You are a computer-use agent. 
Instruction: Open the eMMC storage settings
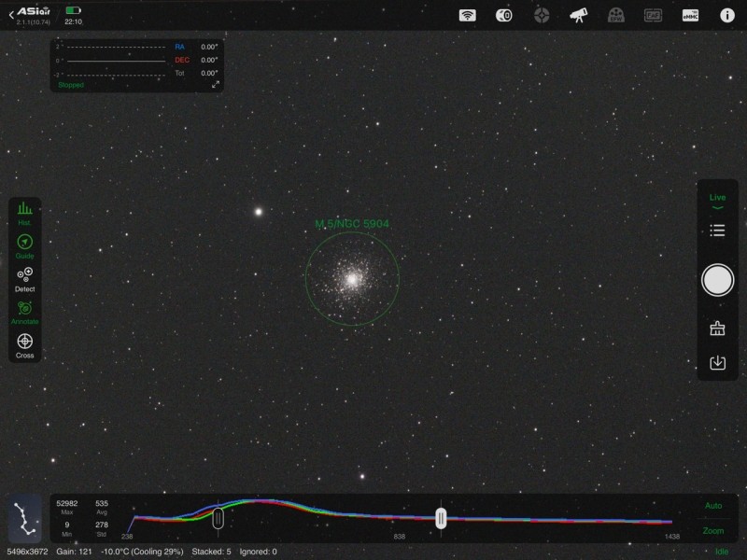coord(690,15)
